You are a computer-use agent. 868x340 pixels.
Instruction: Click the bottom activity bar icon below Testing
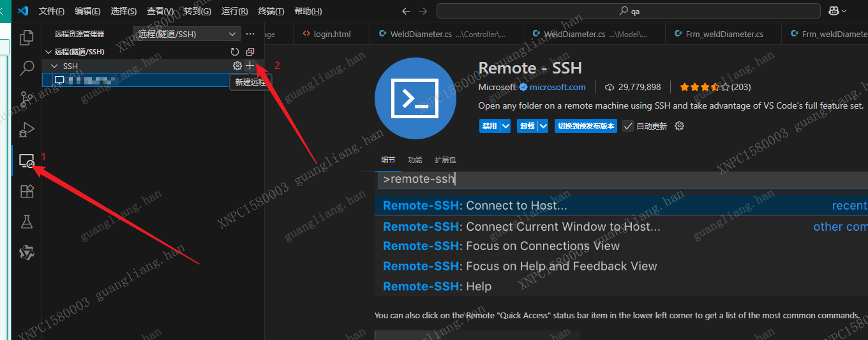click(27, 252)
